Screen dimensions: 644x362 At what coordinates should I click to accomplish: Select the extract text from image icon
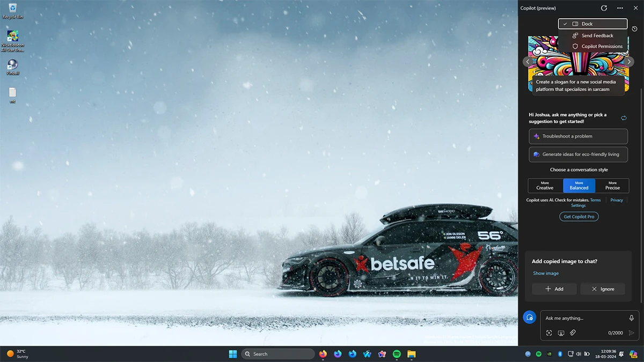point(561,333)
